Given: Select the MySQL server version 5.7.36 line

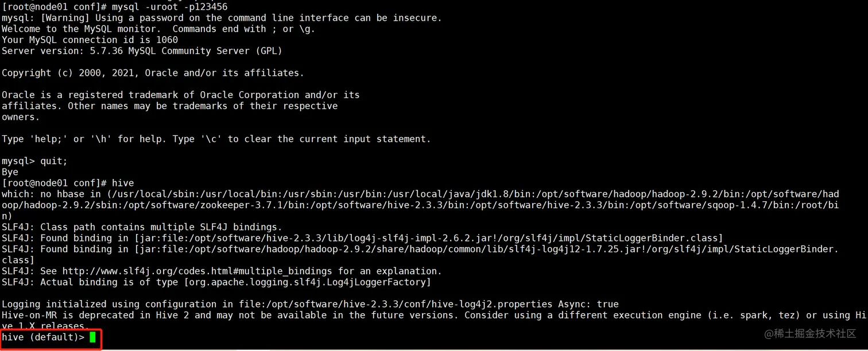Looking at the screenshot, I should (x=142, y=51).
